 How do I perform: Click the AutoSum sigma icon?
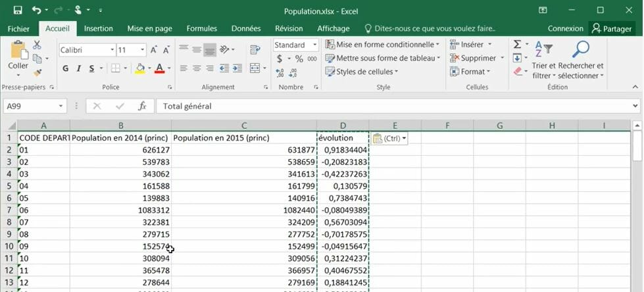click(x=518, y=44)
